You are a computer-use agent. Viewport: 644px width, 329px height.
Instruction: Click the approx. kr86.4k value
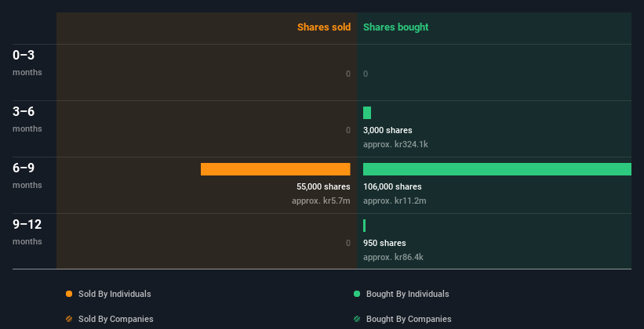[x=393, y=257]
